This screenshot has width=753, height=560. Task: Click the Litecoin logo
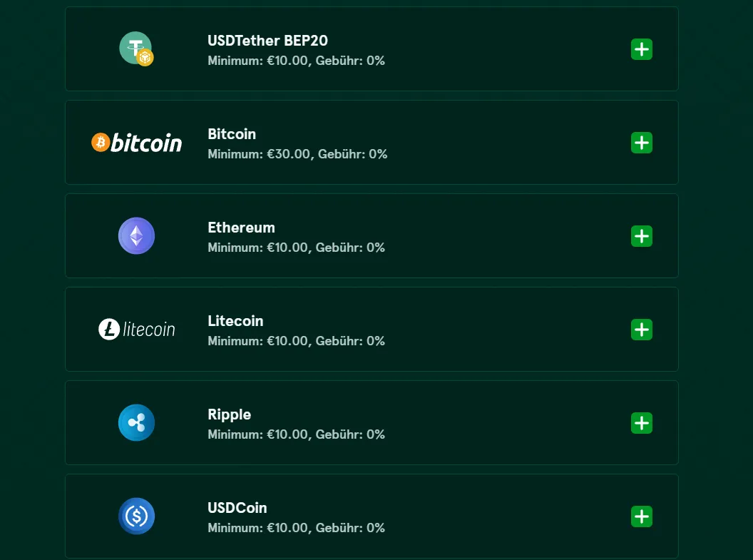tap(136, 330)
